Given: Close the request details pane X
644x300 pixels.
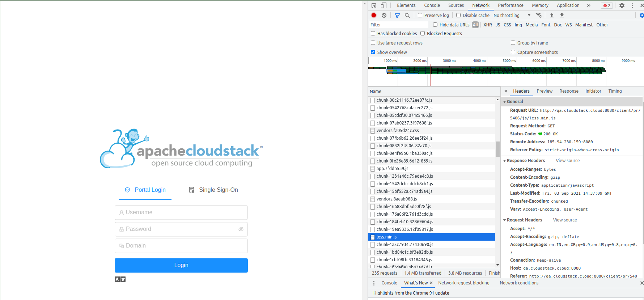Looking at the screenshot, I should tap(506, 91).
